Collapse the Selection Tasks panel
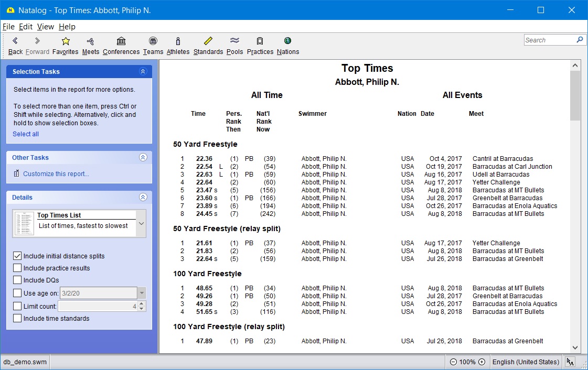Viewport: 588px width, 370px height. tap(143, 72)
